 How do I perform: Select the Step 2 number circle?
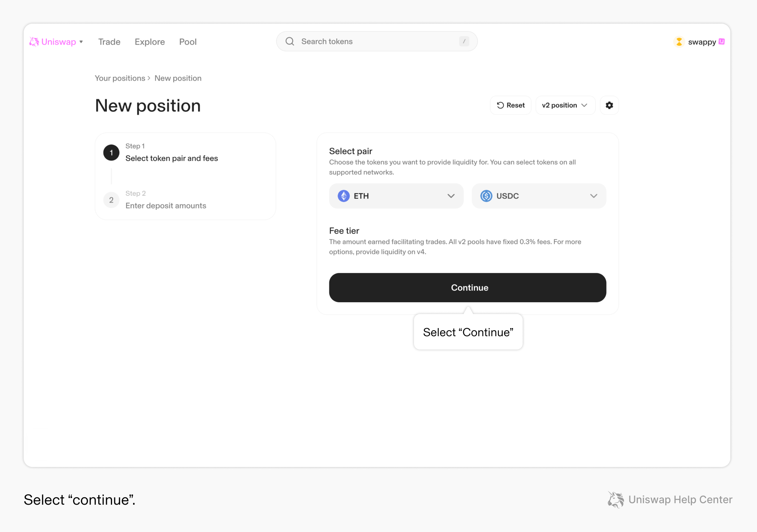pos(111,200)
